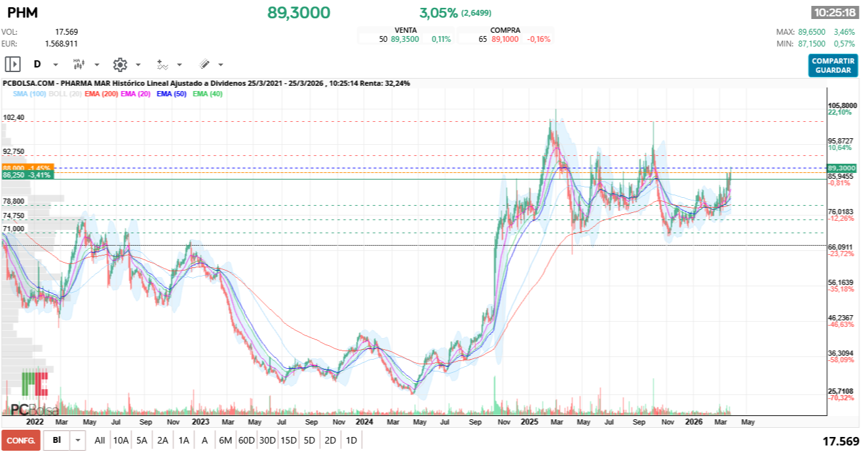Switch to the 1A period tab

pyautogui.click(x=184, y=441)
